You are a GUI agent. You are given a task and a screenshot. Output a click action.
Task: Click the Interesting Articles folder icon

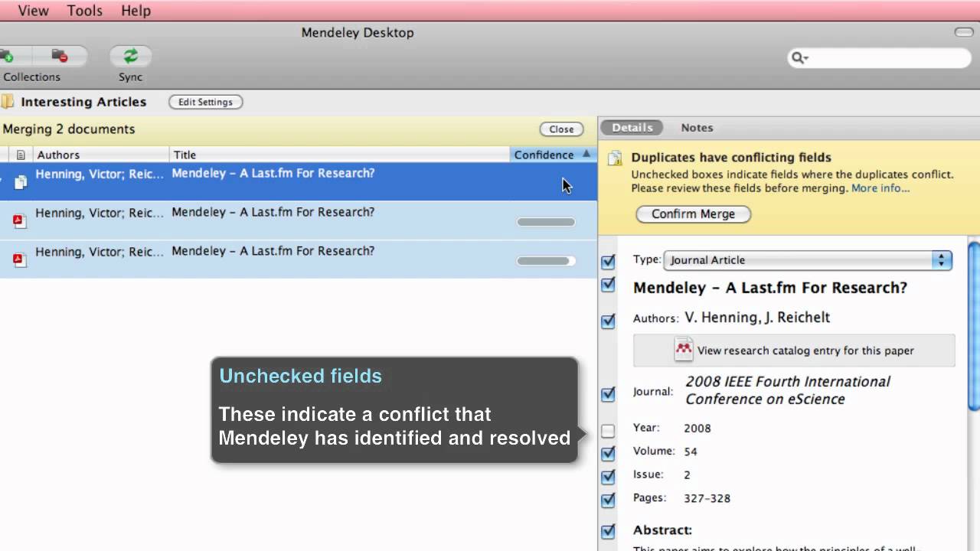click(8, 102)
